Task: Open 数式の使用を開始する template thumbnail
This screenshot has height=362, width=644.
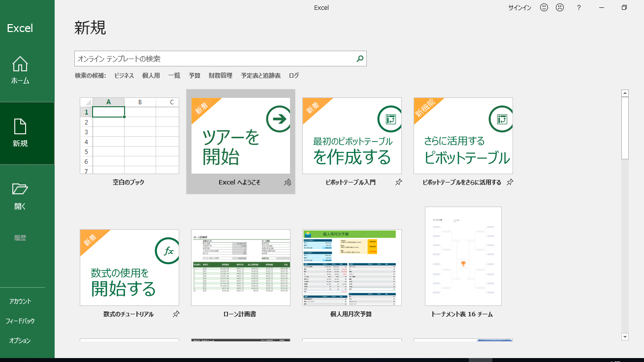Action: [129, 268]
